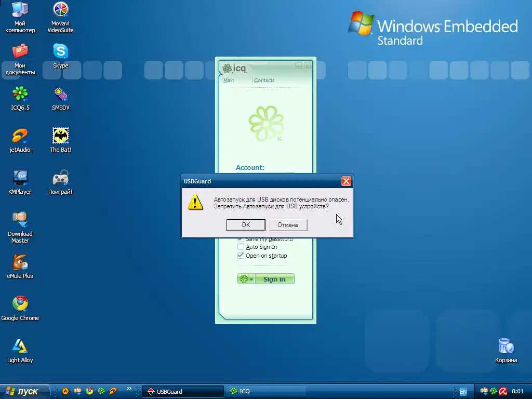The width and height of the screenshot is (532, 399).
Task: Click the first orange quick launch icon
Action: point(65,391)
